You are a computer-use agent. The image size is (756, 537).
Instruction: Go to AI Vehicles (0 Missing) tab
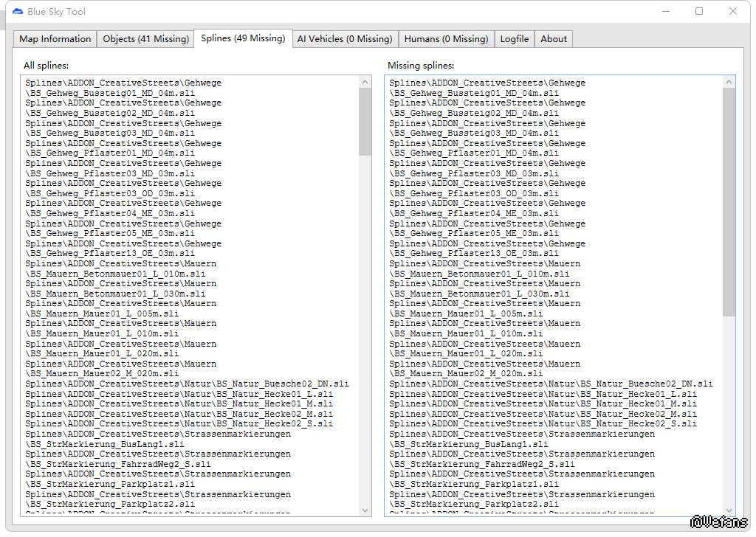pyautogui.click(x=344, y=39)
